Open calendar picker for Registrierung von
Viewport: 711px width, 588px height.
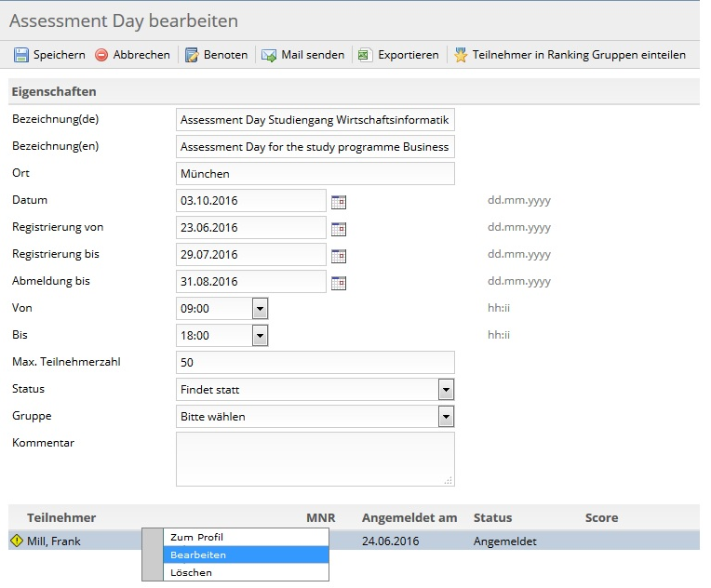(338, 229)
